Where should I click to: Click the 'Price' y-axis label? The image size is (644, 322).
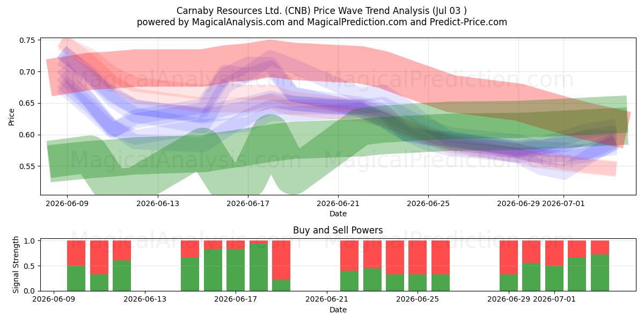tap(12, 118)
